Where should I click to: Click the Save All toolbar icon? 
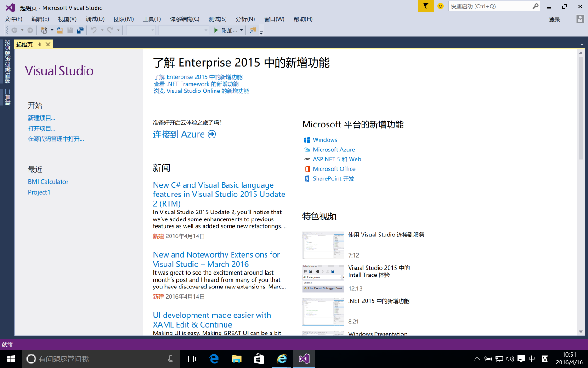tap(80, 30)
